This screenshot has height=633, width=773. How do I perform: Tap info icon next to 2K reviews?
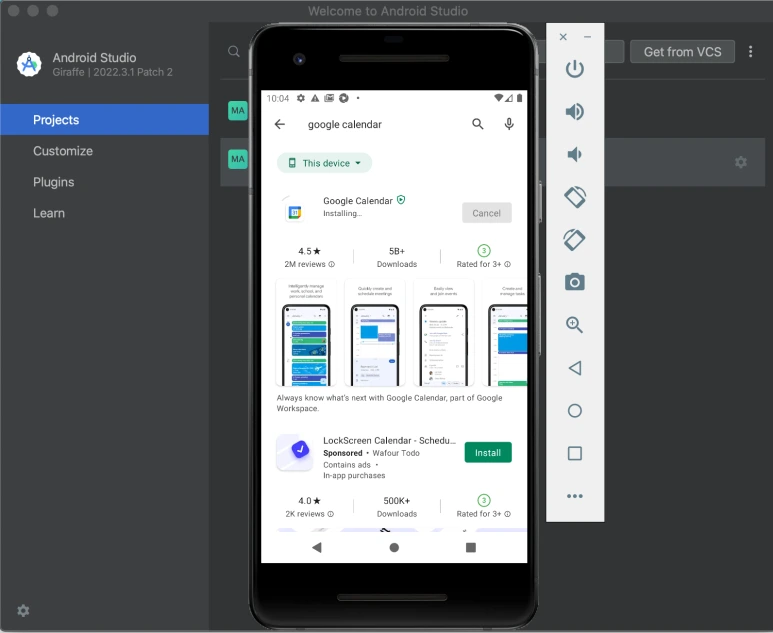(331, 514)
